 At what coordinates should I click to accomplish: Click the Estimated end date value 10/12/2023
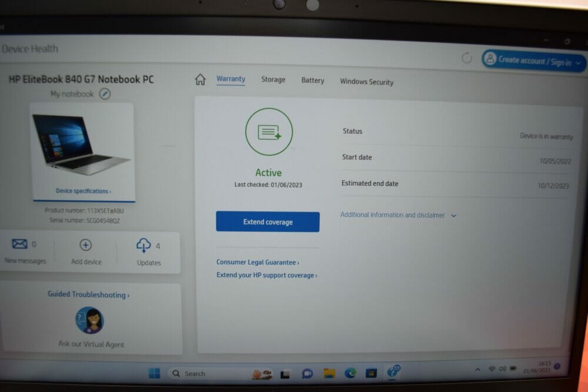pos(553,186)
